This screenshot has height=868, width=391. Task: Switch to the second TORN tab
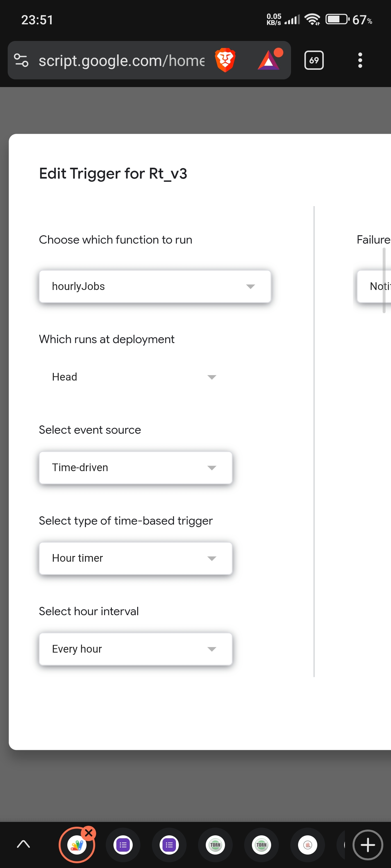pyautogui.click(x=262, y=844)
